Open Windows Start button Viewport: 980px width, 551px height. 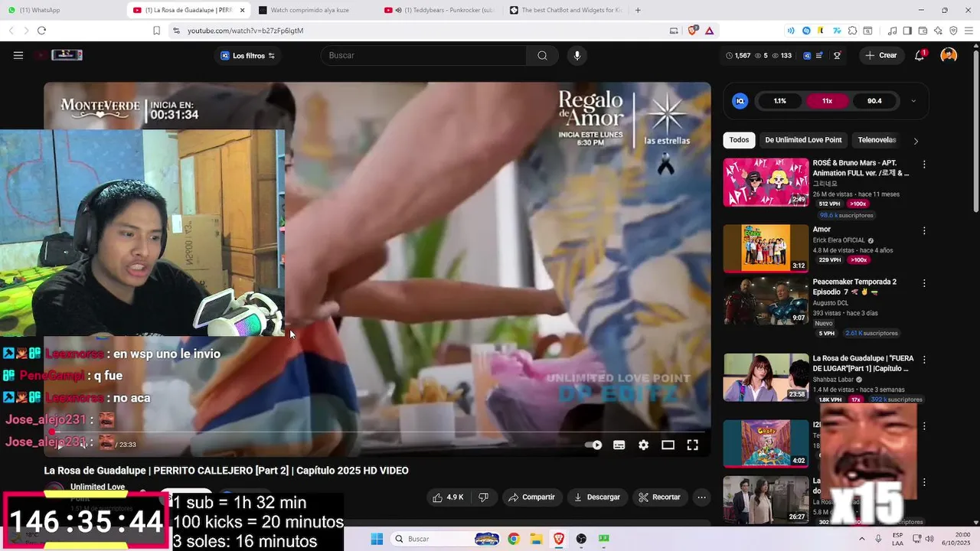click(x=377, y=539)
